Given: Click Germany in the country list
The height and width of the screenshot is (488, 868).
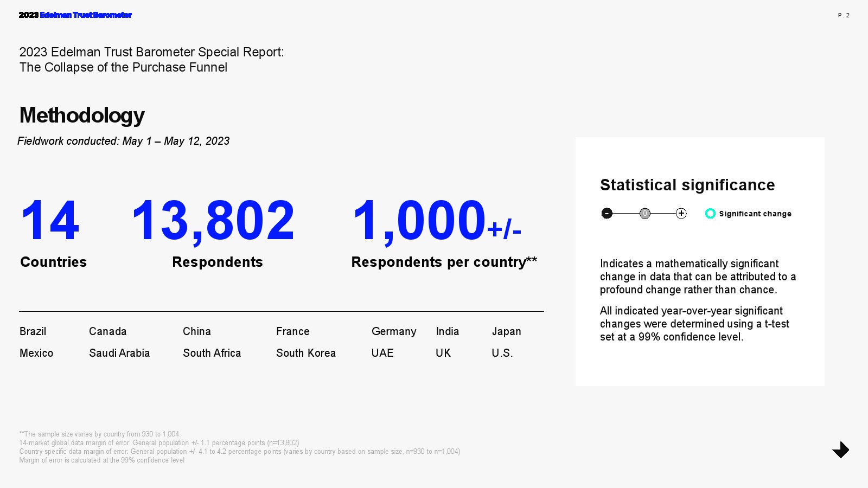Looking at the screenshot, I should (394, 331).
